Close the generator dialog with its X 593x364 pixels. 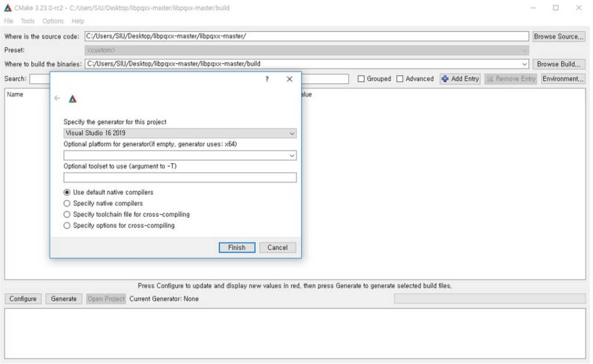pyautogui.click(x=290, y=79)
